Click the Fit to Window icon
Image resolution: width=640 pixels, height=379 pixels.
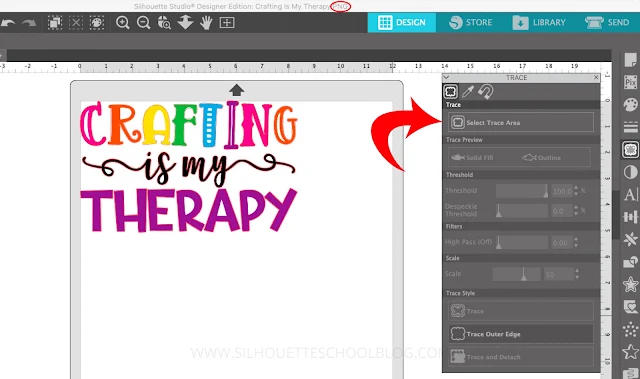[227, 22]
